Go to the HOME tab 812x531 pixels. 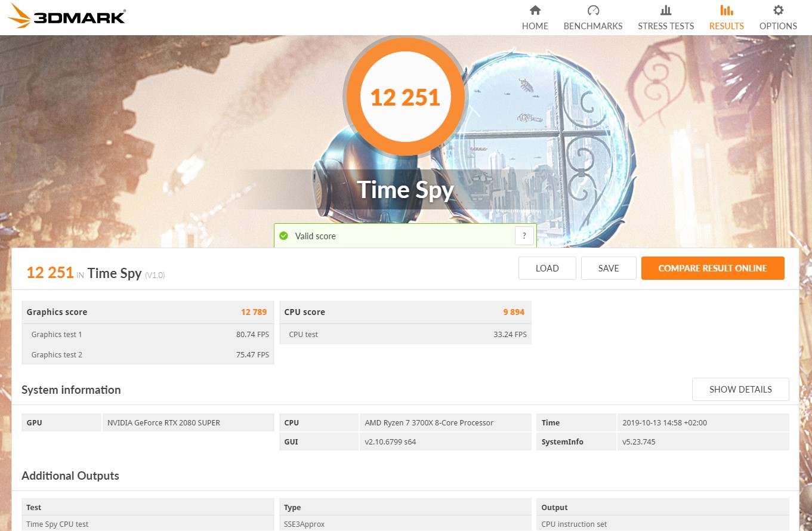535,17
